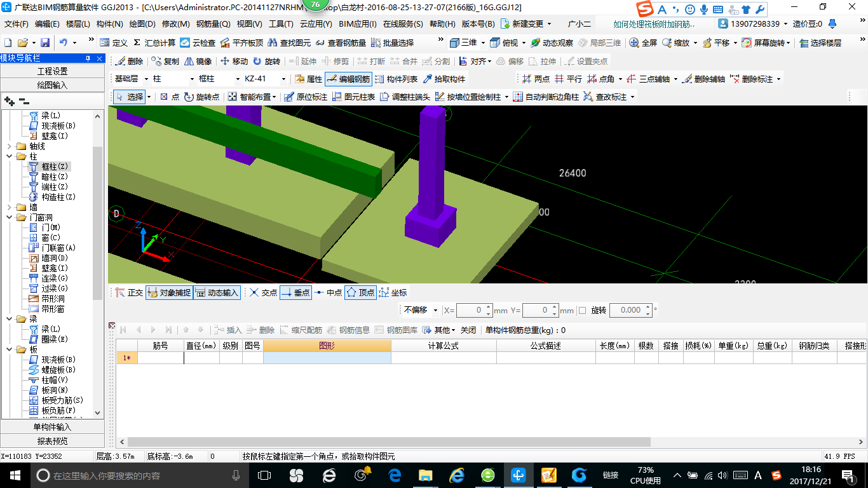Expand the 轴线 tree node
Viewport: 868px width, 488px height.
click(x=8, y=146)
